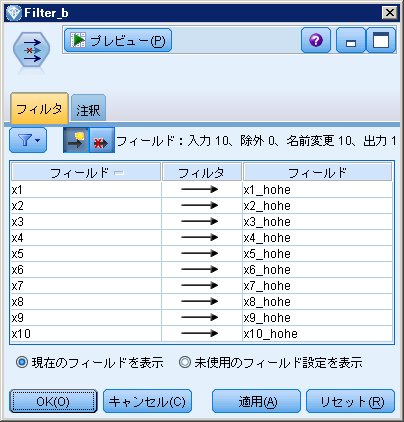Sort by the left フィールド column header
404x422 pixels.
[x=86, y=173]
